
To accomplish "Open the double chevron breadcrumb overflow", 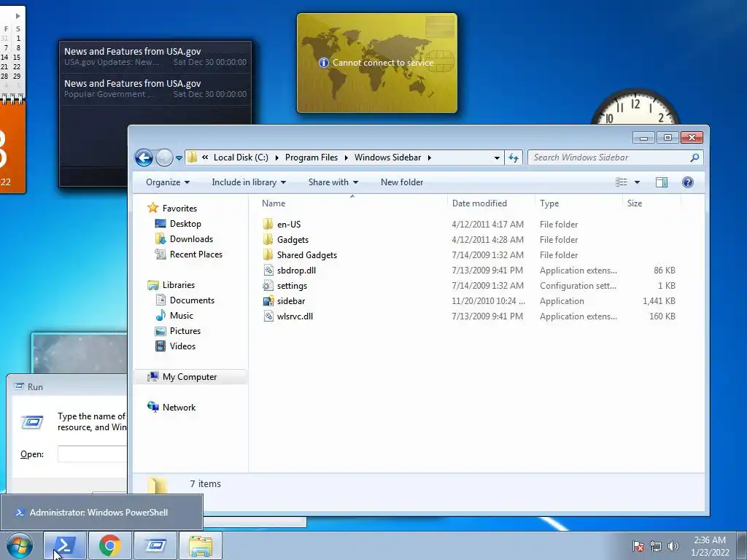I will 205,157.
